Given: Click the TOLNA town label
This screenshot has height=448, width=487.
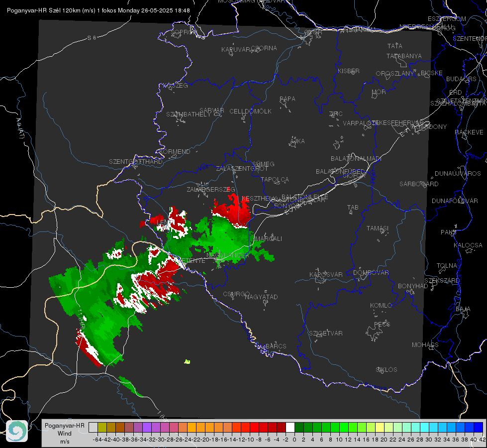Looking at the screenshot, I should [x=447, y=266].
